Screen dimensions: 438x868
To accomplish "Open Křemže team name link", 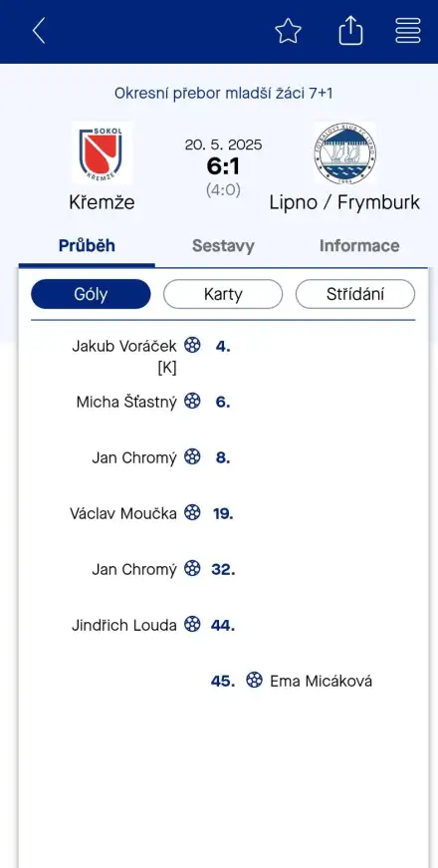I will click(x=102, y=202).
